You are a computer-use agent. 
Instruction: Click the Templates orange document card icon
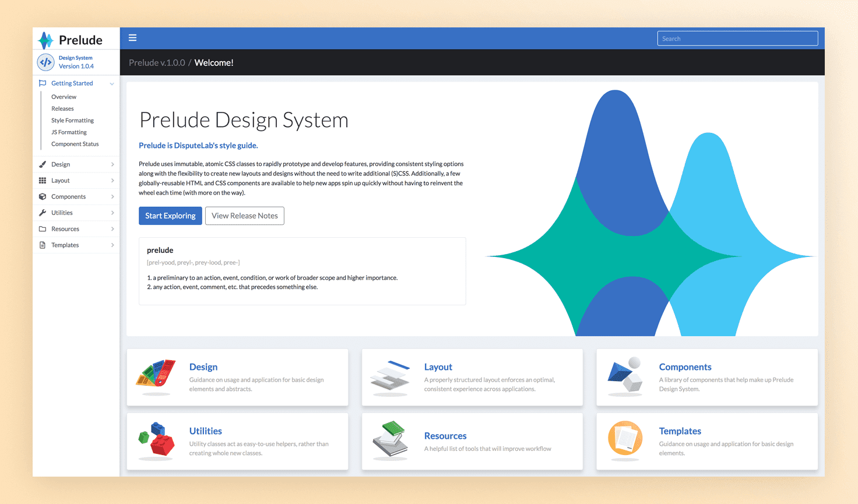(x=625, y=438)
